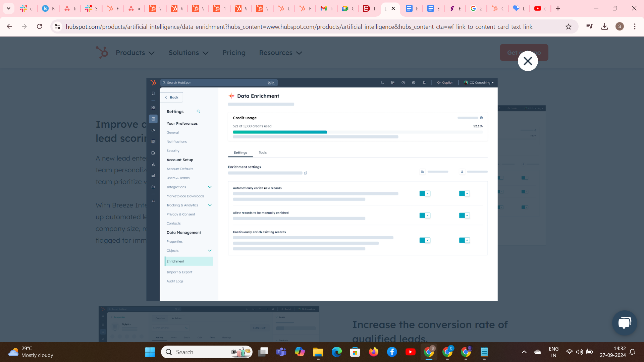Toggle first switch for continuously enrich existing records
644x362 pixels.
pos(425,240)
